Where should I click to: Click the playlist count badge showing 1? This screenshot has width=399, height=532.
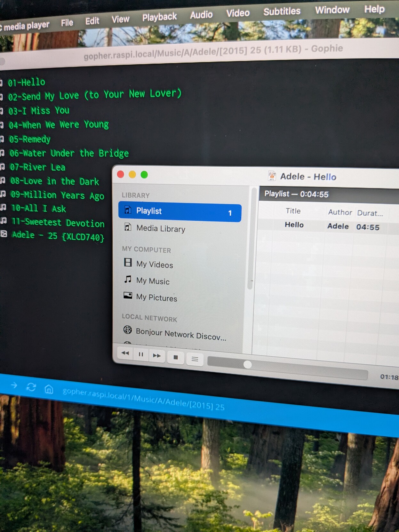point(230,213)
